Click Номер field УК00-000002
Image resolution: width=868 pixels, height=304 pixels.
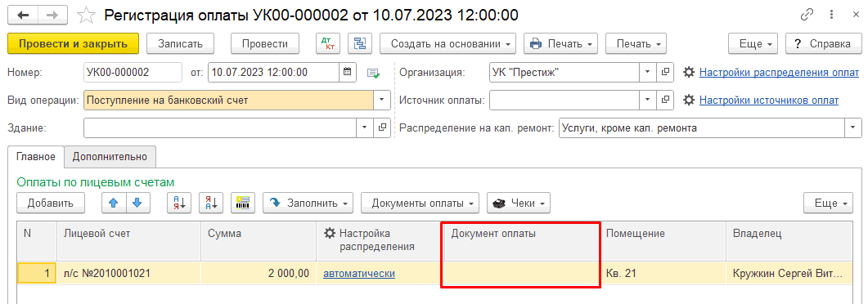click(133, 72)
